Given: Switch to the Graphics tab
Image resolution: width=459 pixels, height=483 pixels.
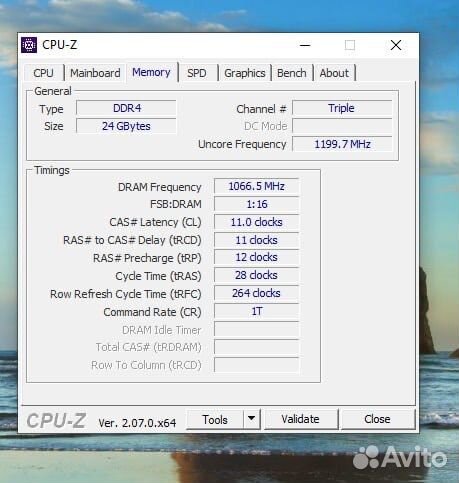Looking at the screenshot, I should 245,73.
